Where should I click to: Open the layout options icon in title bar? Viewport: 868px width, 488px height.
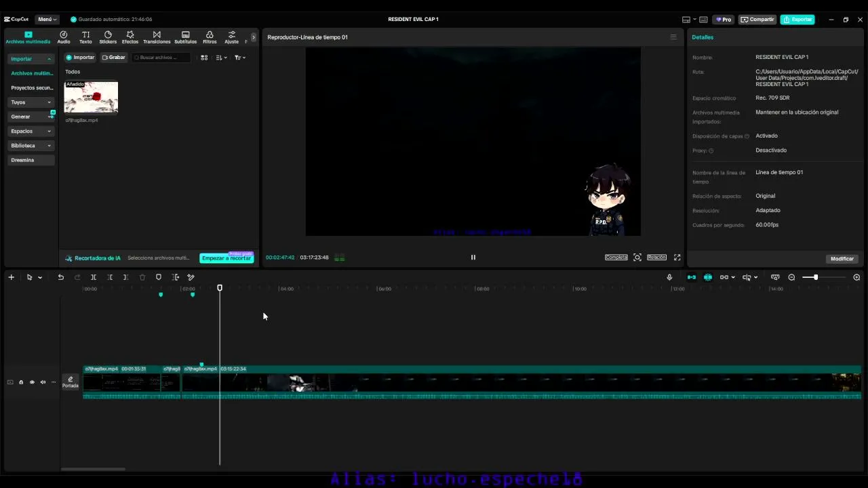click(688, 20)
